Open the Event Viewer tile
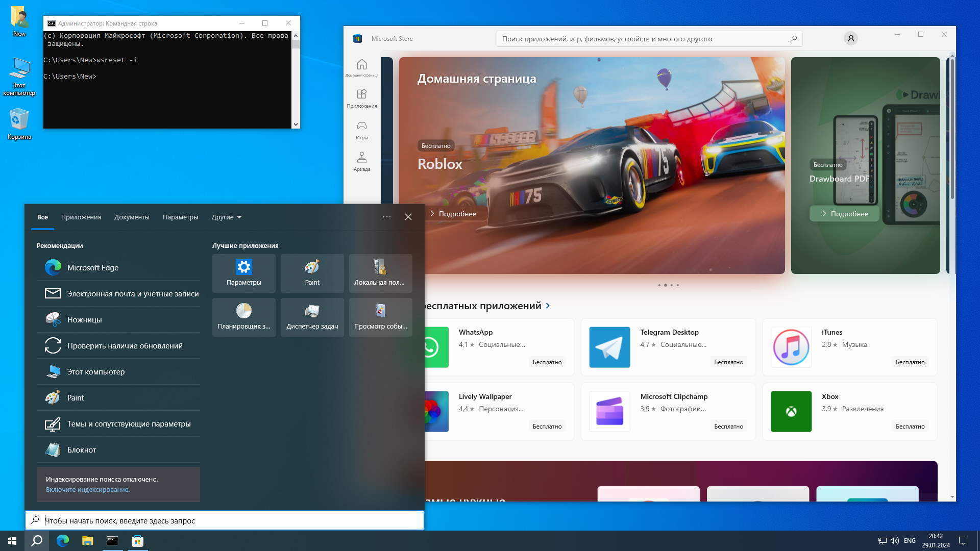The width and height of the screenshot is (980, 551). tap(380, 317)
